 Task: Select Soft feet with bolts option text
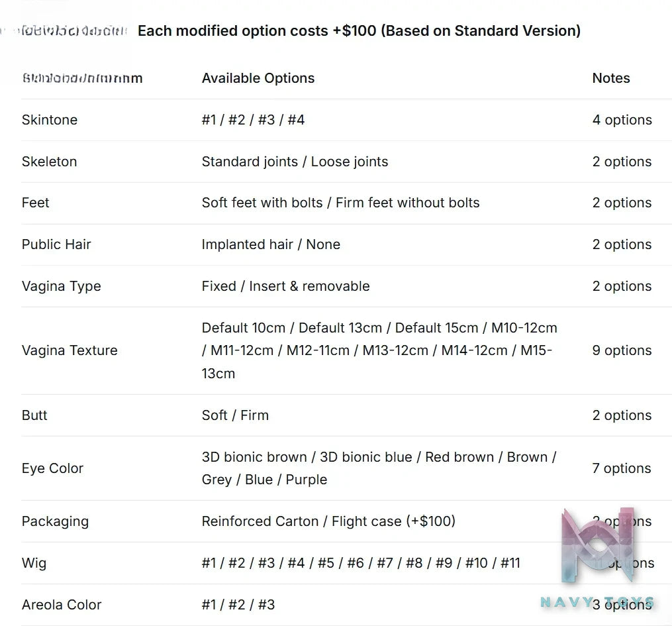(x=262, y=203)
